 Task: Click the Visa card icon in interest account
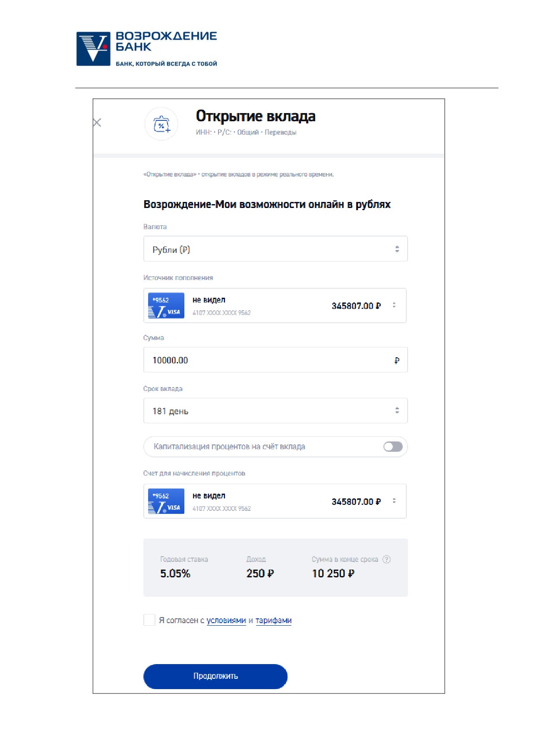pos(166,501)
